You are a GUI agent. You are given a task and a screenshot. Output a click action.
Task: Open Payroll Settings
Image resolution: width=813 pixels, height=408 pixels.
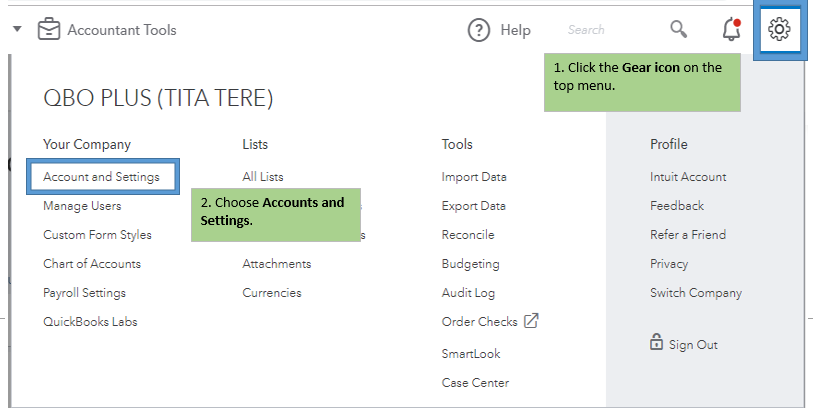(x=84, y=293)
